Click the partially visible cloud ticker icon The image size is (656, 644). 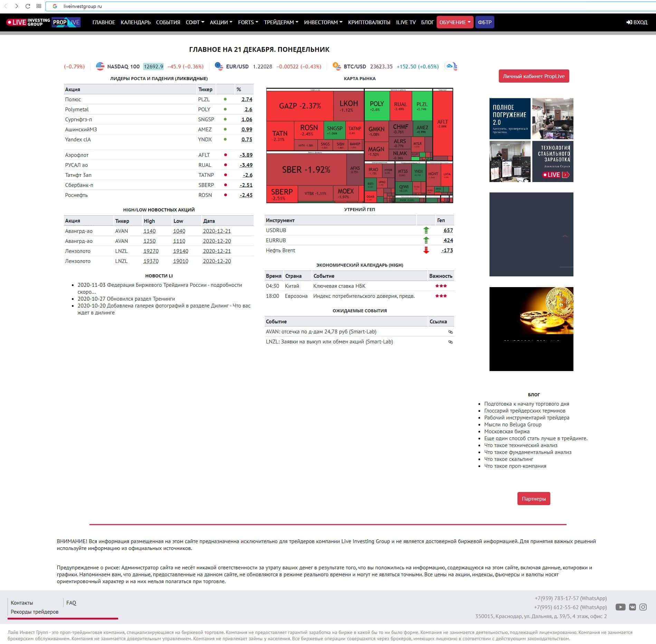[450, 66]
